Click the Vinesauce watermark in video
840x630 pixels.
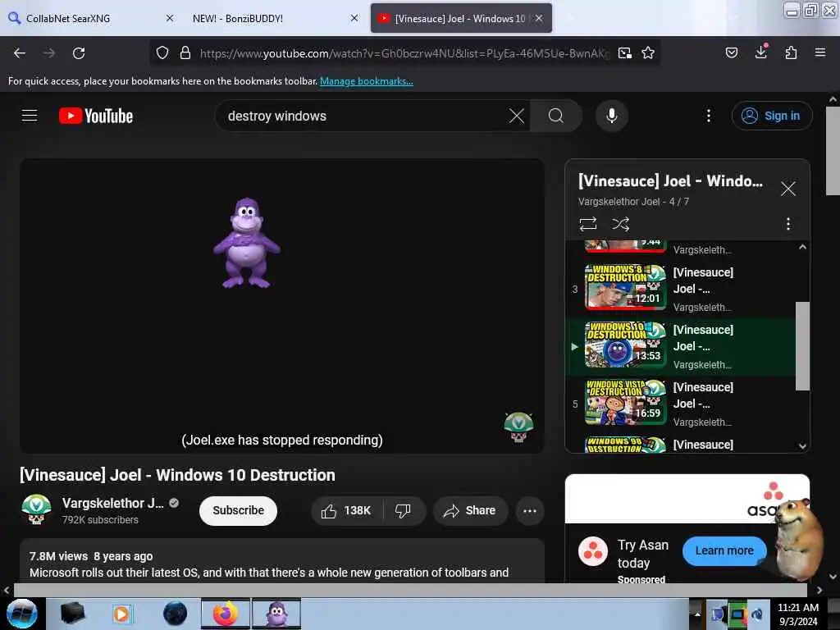click(x=518, y=427)
